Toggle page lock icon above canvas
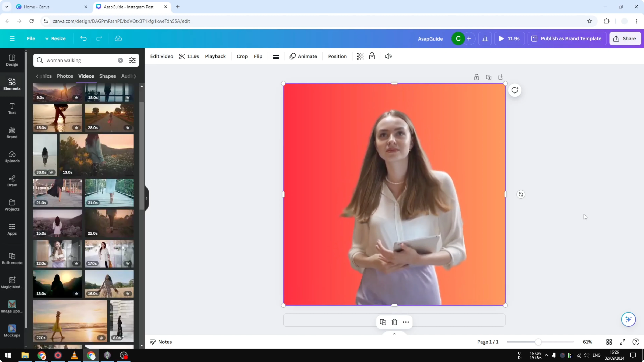The height and width of the screenshot is (362, 644). point(477,77)
